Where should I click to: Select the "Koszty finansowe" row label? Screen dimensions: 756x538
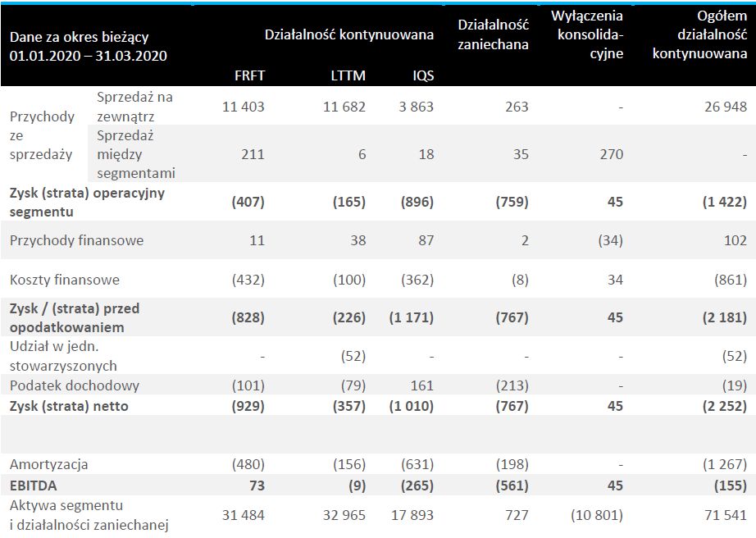65,280
